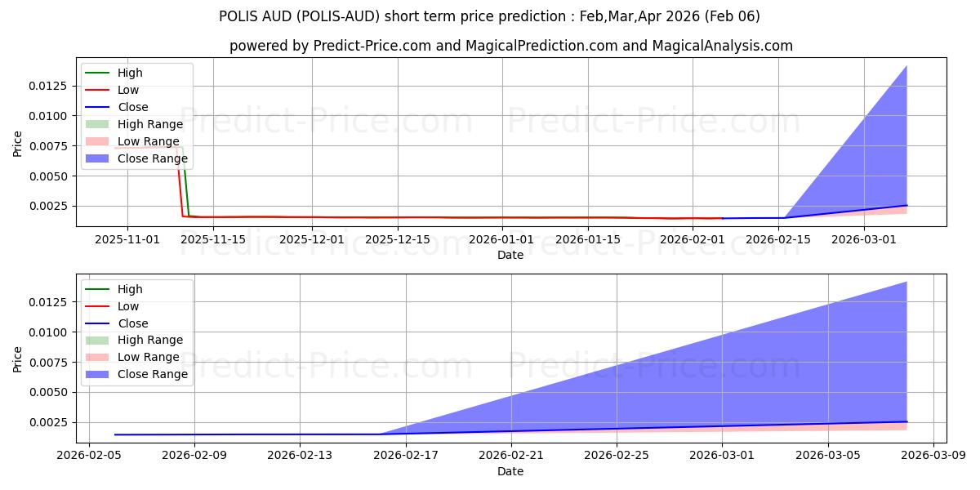Click the 2026-02-15 tick on top chart
The height and width of the screenshot is (490, 980).
point(777,239)
